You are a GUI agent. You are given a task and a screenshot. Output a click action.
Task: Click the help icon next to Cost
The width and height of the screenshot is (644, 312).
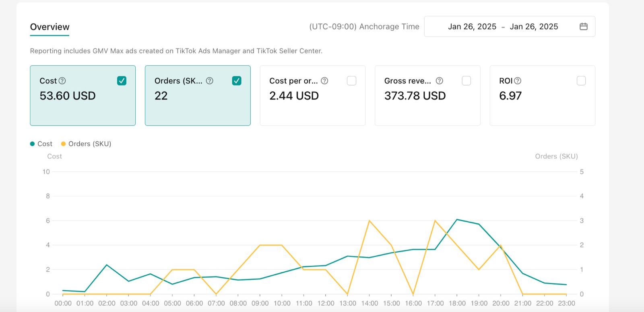[62, 81]
